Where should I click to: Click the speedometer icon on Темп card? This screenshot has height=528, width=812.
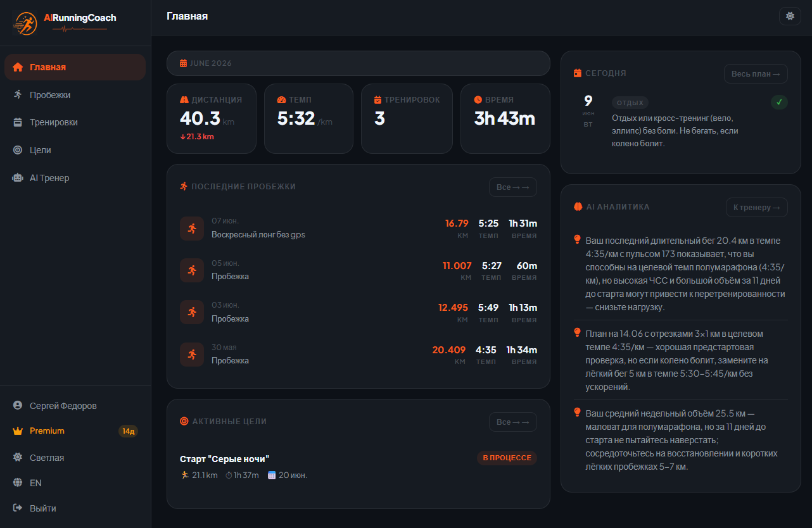pos(281,99)
